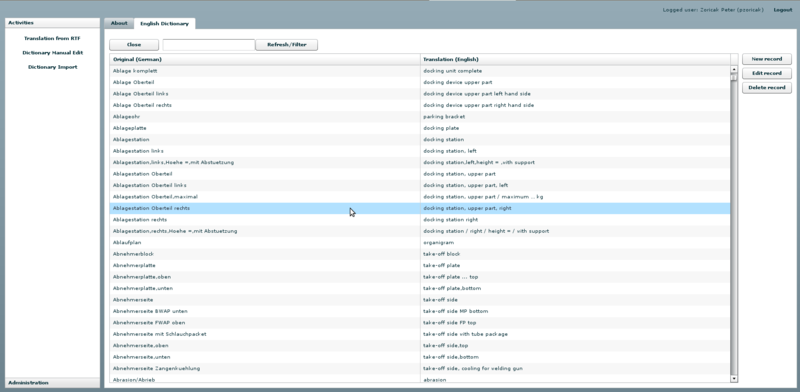Select the English Dictionary tab
The width and height of the screenshot is (800, 392).
click(164, 23)
